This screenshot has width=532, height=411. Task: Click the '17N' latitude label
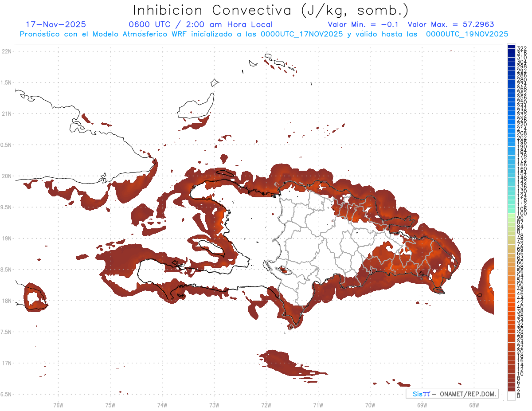click(x=6, y=363)
